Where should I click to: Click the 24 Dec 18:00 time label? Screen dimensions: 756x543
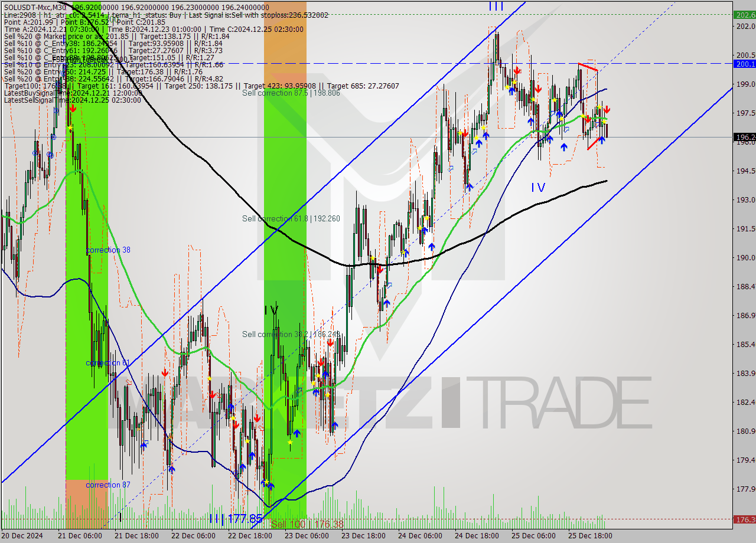[477, 536]
